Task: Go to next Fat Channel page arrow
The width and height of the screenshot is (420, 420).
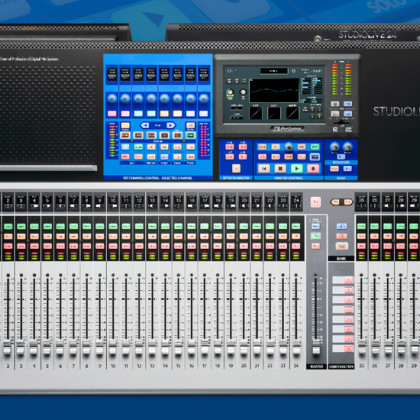Action: point(170,125)
